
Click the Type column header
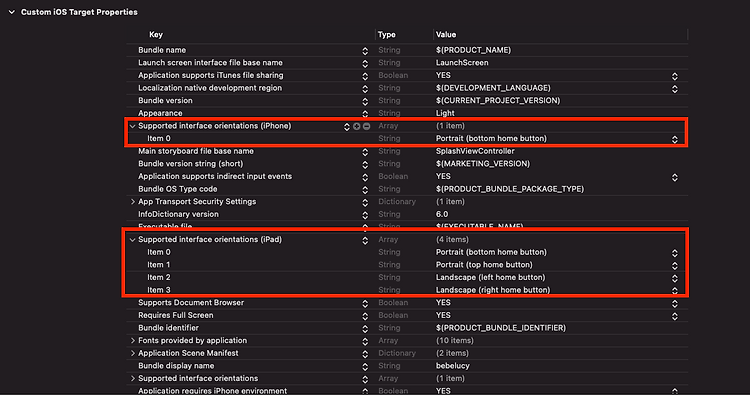coord(386,34)
